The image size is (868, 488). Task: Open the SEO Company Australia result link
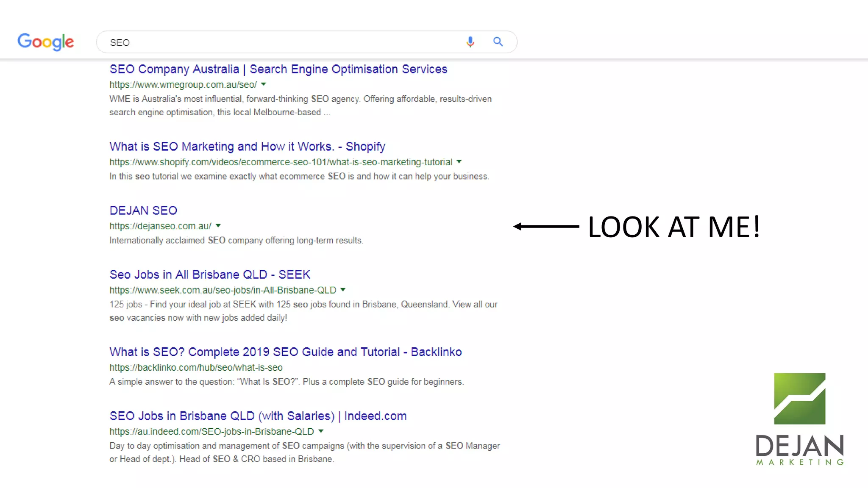pos(278,69)
